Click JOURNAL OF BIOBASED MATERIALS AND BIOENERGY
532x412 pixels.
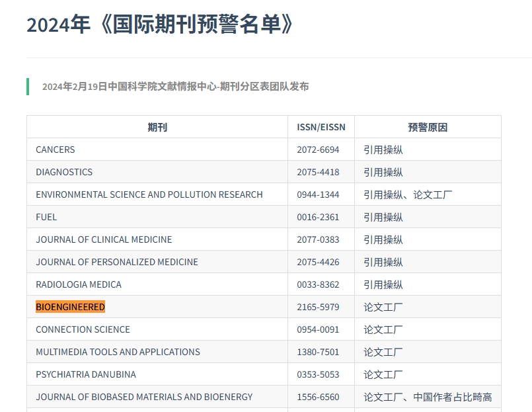[144, 397]
